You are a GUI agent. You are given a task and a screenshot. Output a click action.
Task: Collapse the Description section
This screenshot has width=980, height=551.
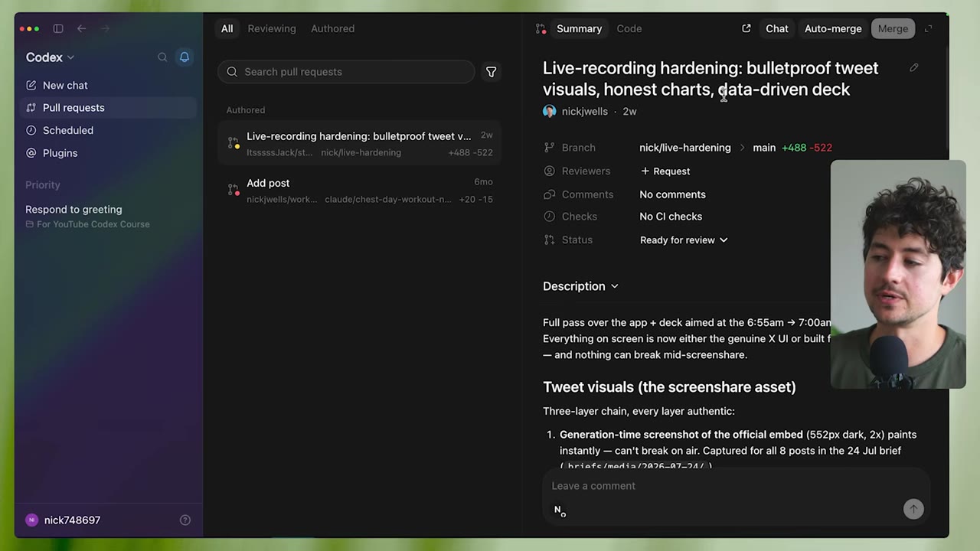click(580, 286)
